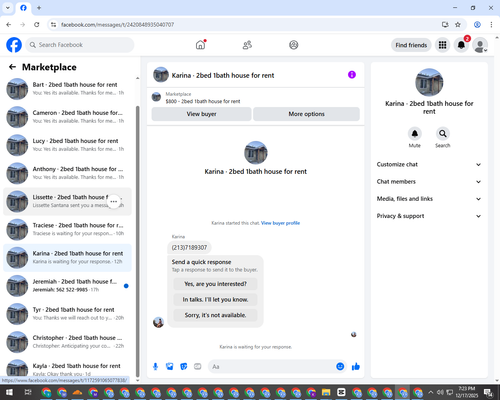Screen dimensions: 500x400
Task: Open File Explorer on taskbar
Action: click(x=326, y=392)
